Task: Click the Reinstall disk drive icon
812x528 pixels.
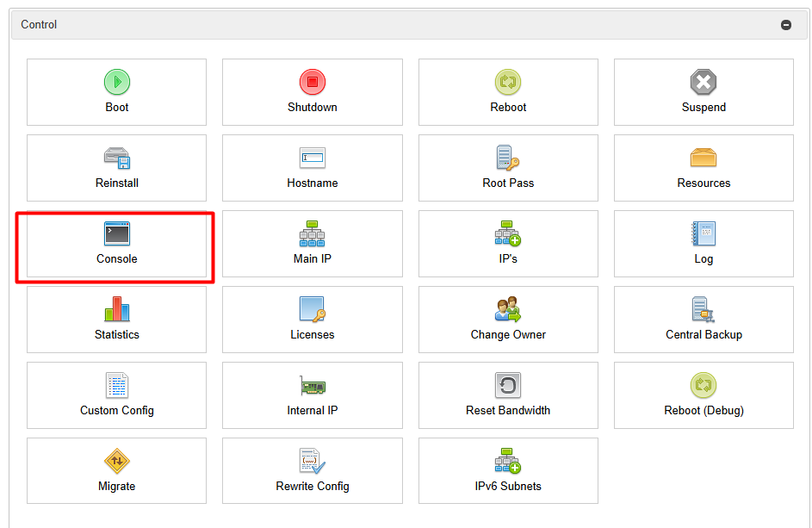Action: coord(117,158)
